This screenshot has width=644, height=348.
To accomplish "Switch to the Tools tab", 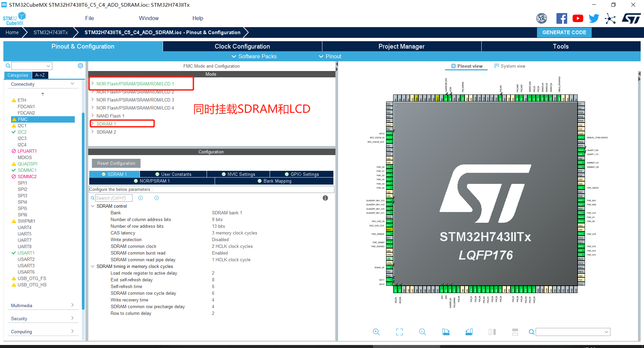I will pos(561,46).
